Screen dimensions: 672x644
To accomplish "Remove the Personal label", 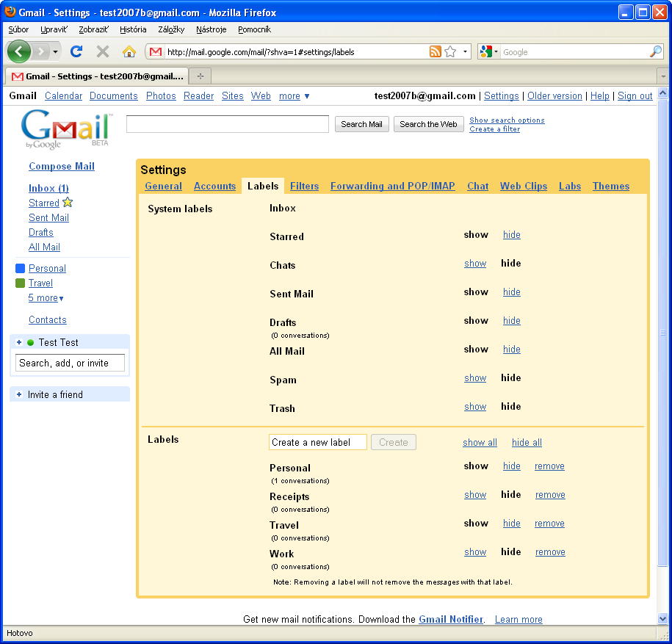I will pos(549,466).
